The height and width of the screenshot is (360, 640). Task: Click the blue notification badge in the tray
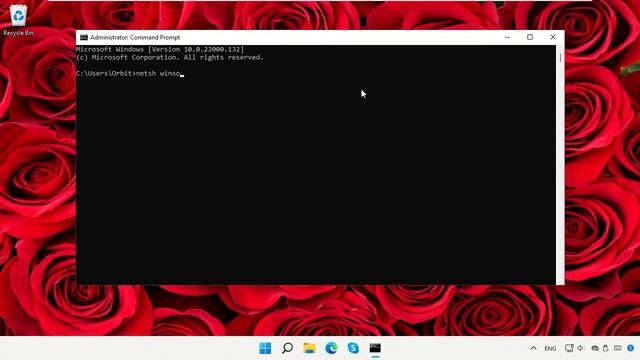(631, 348)
